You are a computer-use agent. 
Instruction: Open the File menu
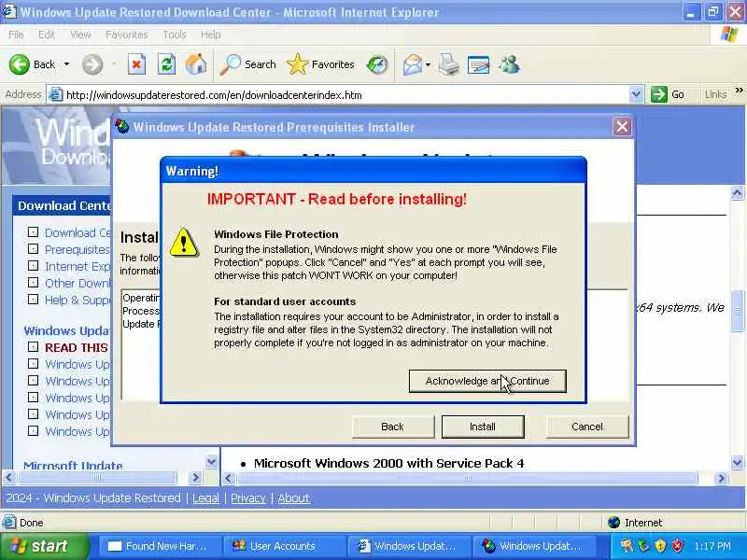pos(16,35)
